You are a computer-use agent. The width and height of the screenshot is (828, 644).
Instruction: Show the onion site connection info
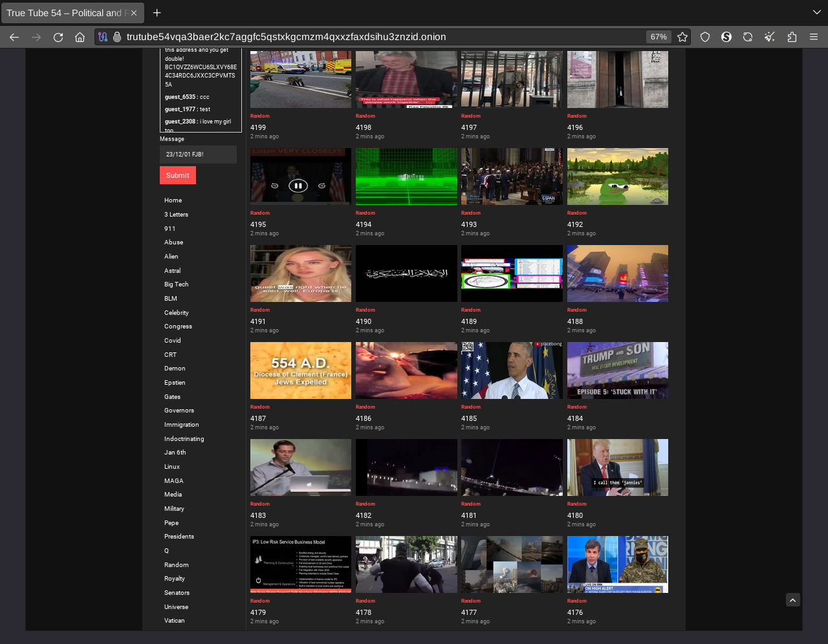(117, 37)
